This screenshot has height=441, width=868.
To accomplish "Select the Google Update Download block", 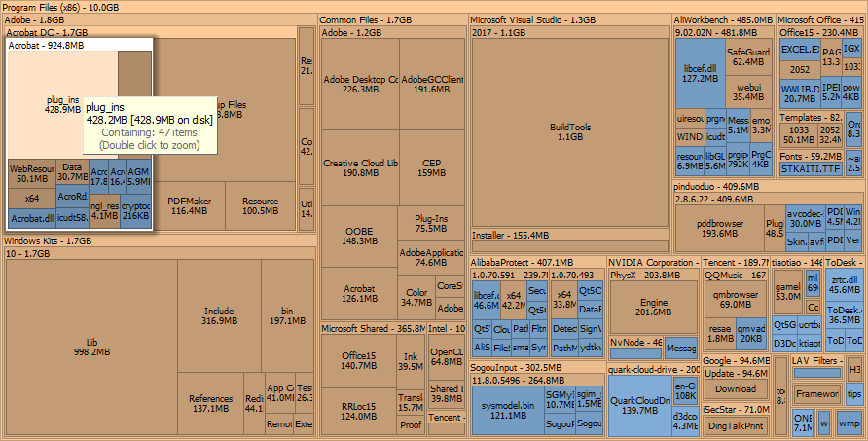I will pyautogui.click(x=735, y=389).
